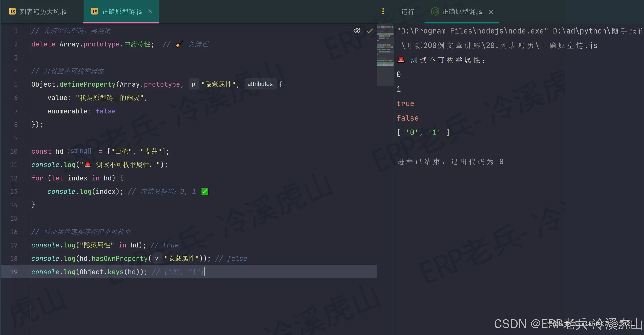
Task: Click the 'v:' parameter hint on line 18
Action: (157, 258)
